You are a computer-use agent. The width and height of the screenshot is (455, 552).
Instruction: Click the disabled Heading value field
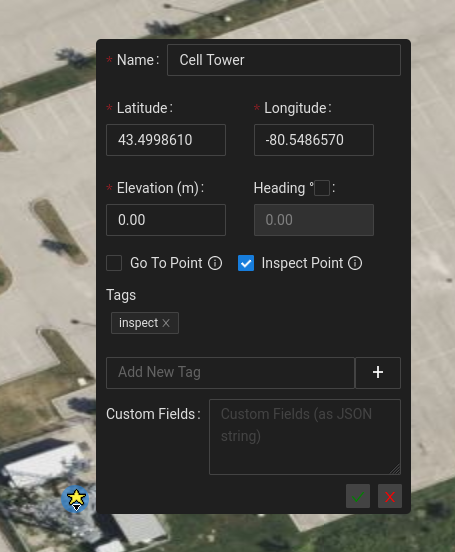[314, 220]
